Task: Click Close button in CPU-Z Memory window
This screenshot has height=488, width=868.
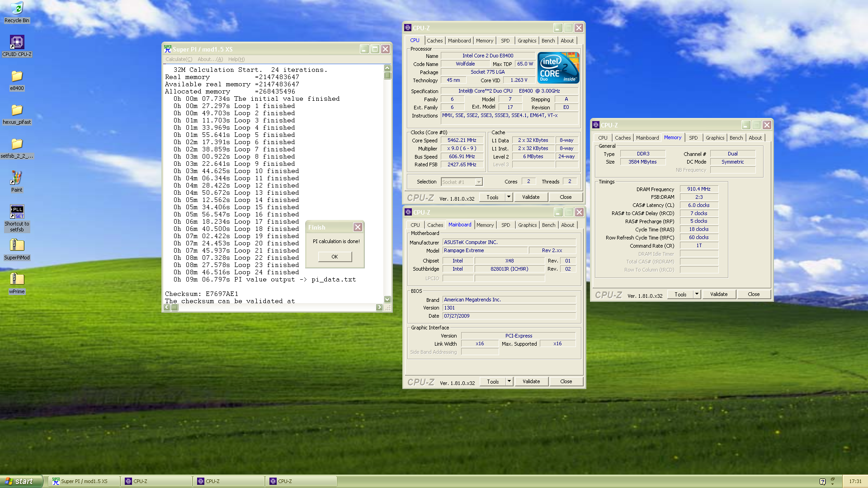Action: (x=754, y=294)
